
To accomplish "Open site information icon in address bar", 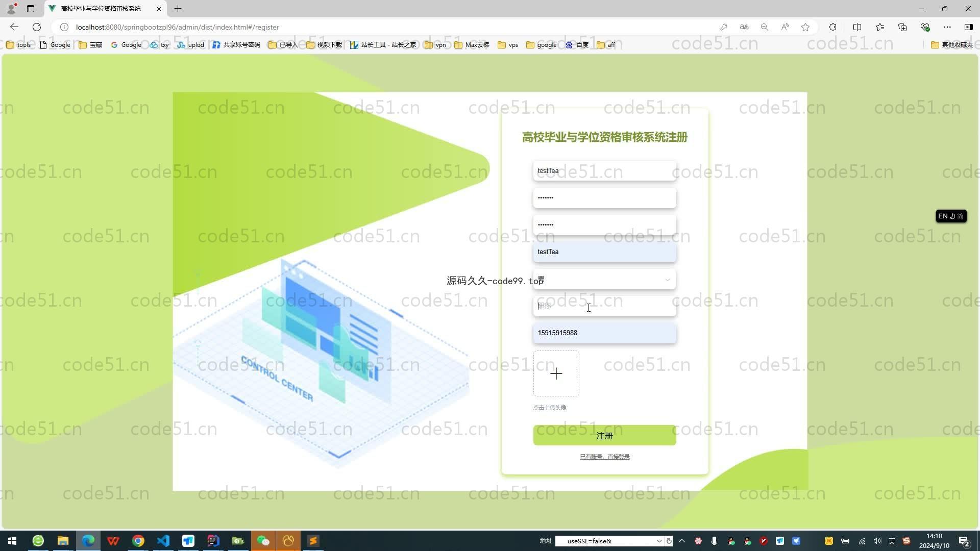I will coord(64,27).
